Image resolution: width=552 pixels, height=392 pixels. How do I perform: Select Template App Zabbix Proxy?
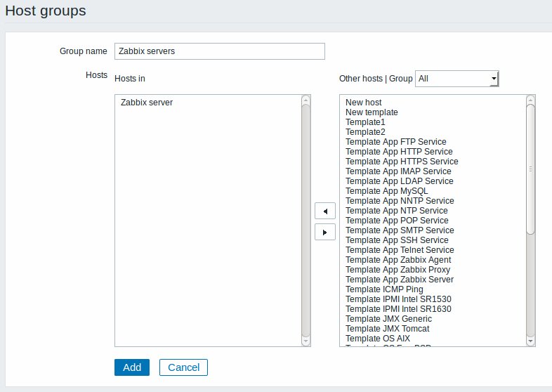(398, 270)
